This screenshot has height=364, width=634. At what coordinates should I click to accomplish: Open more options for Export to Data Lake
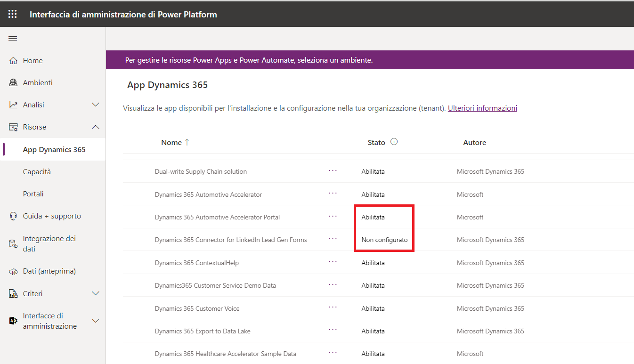(x=333, y=330)
